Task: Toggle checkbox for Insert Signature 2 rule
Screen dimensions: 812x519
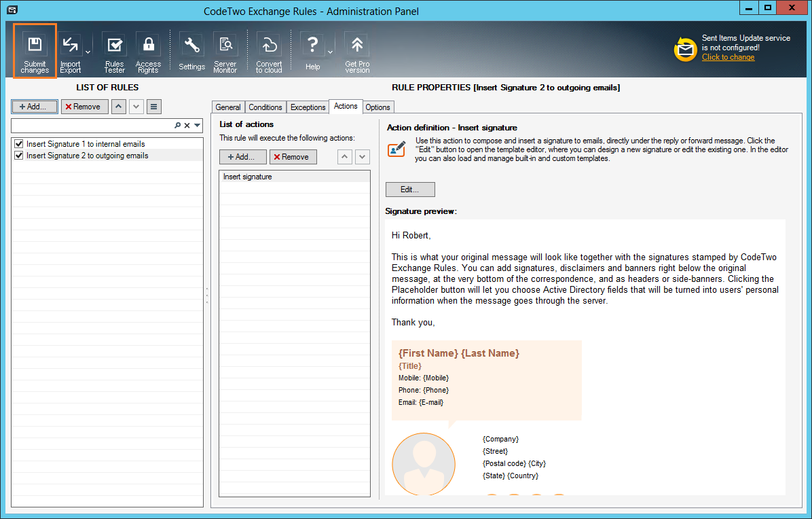Action: coord(18,156)
